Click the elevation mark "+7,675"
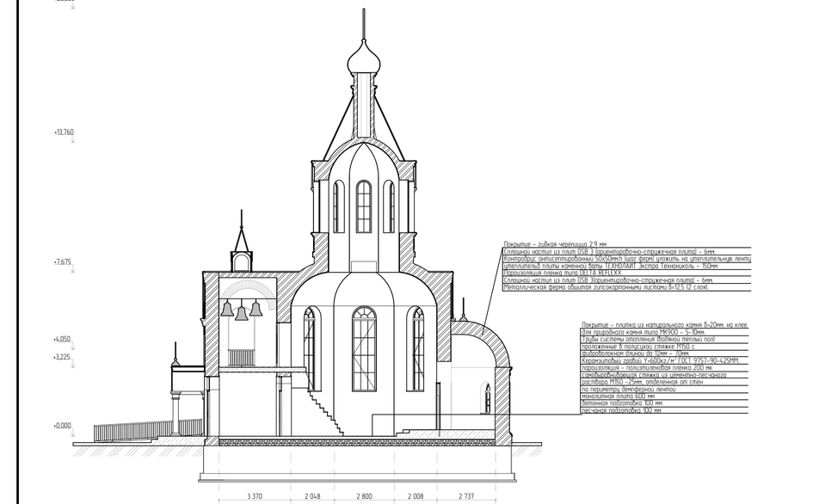Screen dimensions: 819x504 (63, 262)
